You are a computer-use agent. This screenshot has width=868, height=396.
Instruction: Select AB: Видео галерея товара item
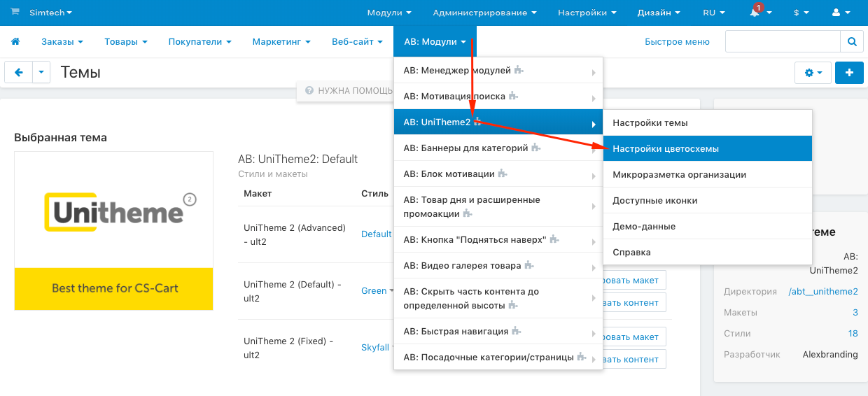498,266
